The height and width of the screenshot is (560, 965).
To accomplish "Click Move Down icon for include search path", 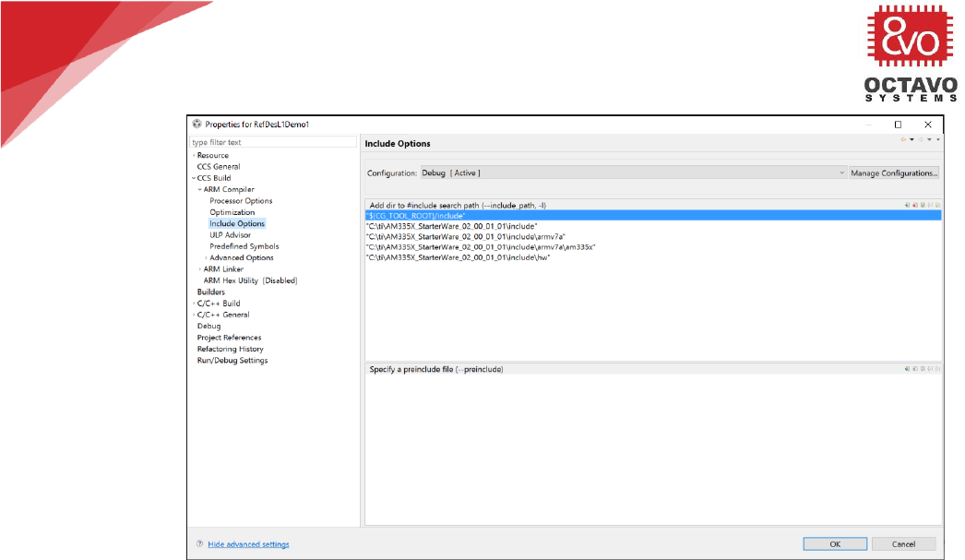I will pos(937,205).
